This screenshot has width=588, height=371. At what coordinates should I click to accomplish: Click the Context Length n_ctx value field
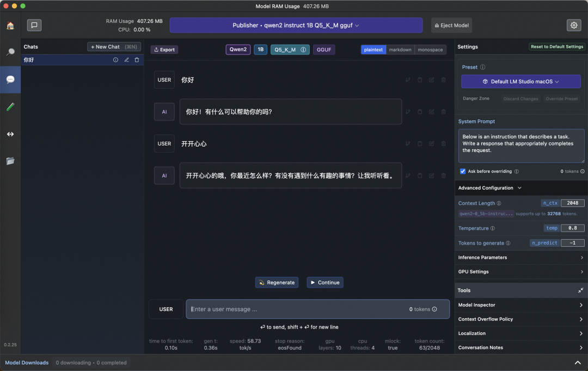coord(572,203)
